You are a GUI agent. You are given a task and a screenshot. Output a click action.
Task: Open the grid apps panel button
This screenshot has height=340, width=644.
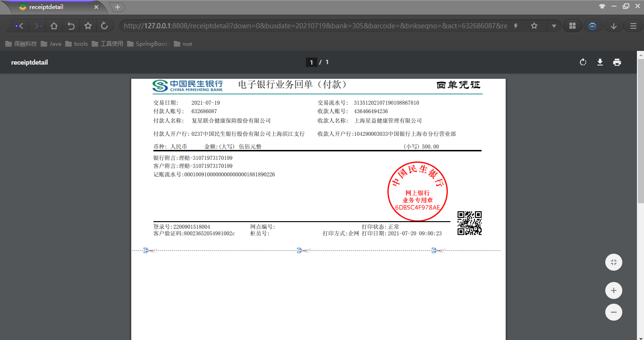(572, 26)
